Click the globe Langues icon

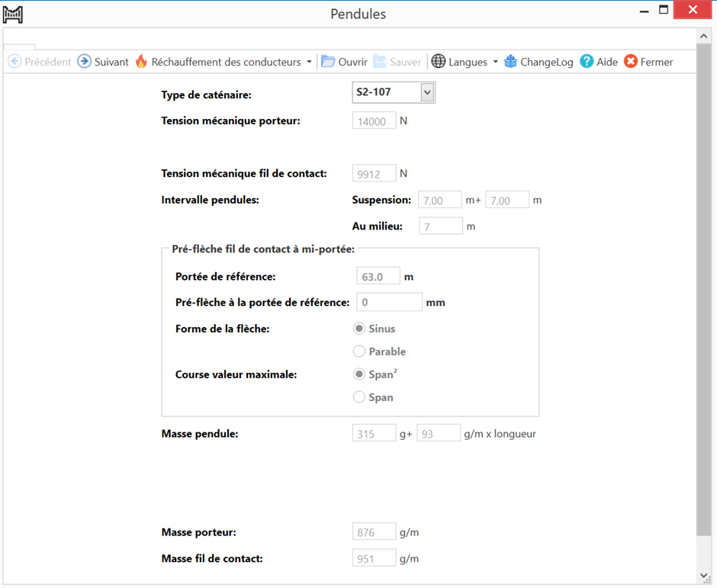pyautogui.click(x=439, y=62)
